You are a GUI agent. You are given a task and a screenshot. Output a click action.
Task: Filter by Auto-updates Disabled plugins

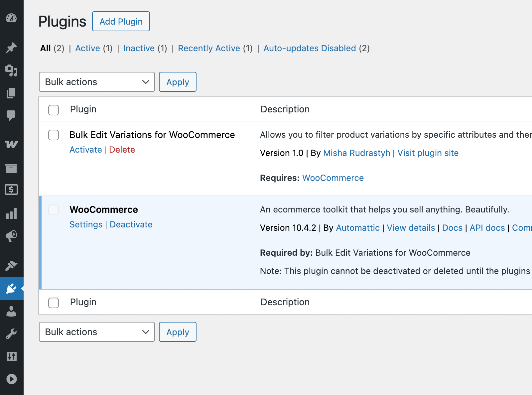click(x=310, y=48)
